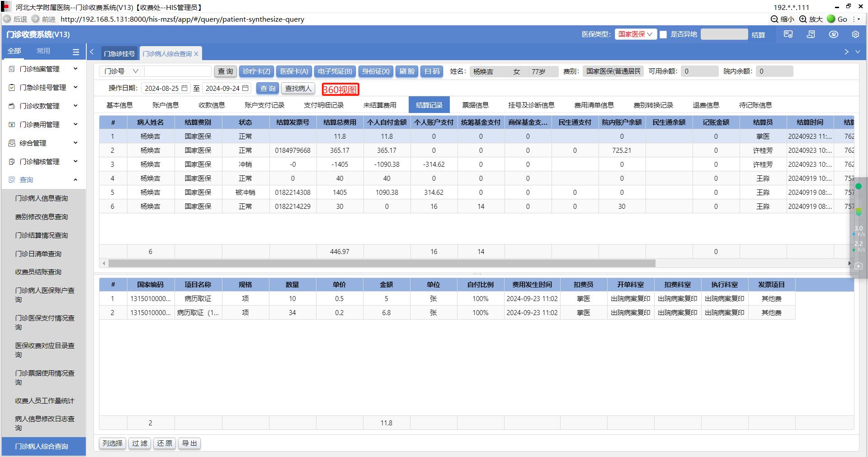Open calendar icon for start date
The height and width of the screenshot is (457, 868).
coord(184,88)
